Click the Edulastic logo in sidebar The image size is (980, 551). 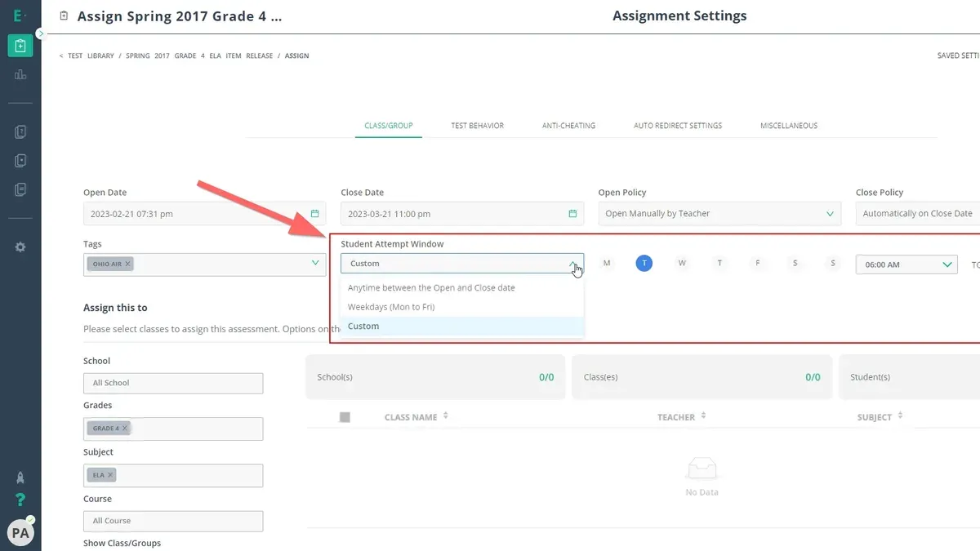point(20,16)
